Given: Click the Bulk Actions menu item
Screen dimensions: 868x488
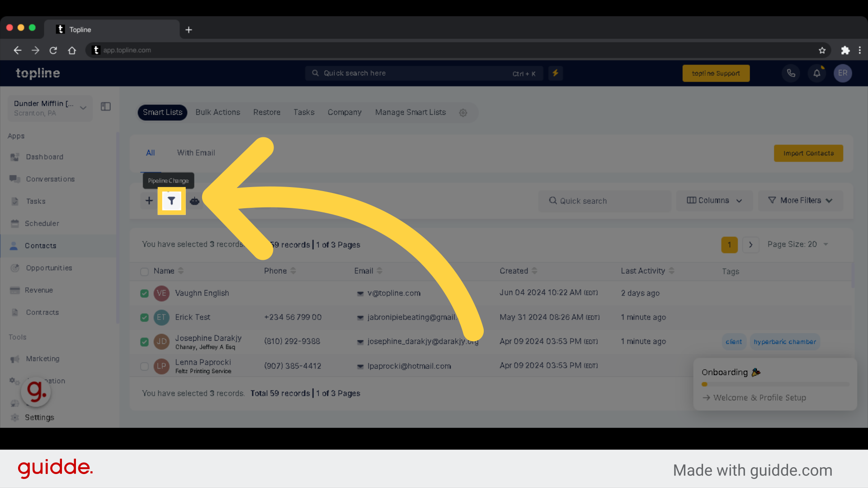Looking at the screenshot, I should coord(217,112).
